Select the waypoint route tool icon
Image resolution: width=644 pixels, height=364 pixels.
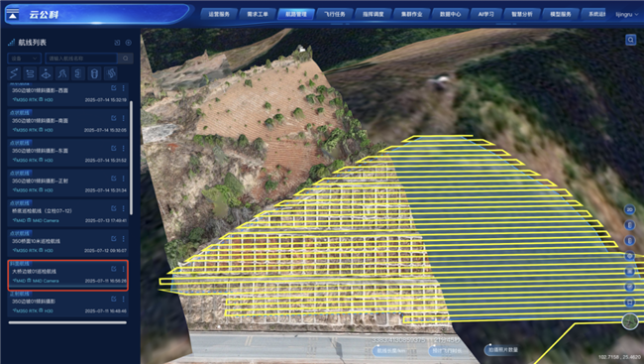[x=14, y=73]
